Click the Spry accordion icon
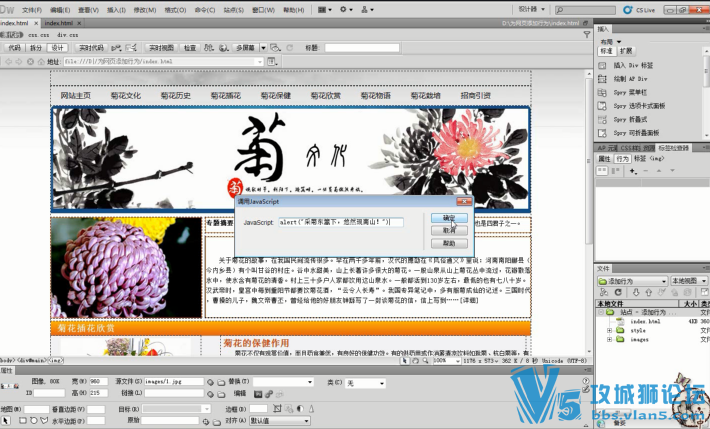 point(602,120)
